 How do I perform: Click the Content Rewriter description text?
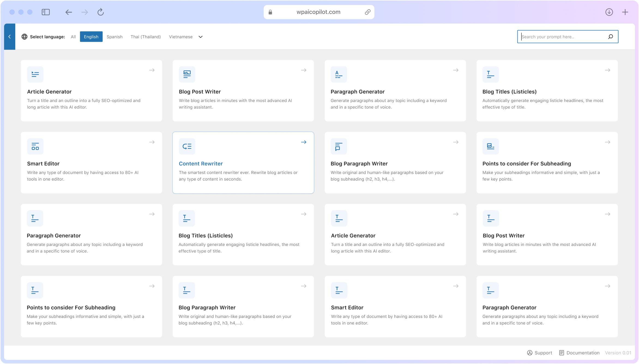tap(238, 176)
